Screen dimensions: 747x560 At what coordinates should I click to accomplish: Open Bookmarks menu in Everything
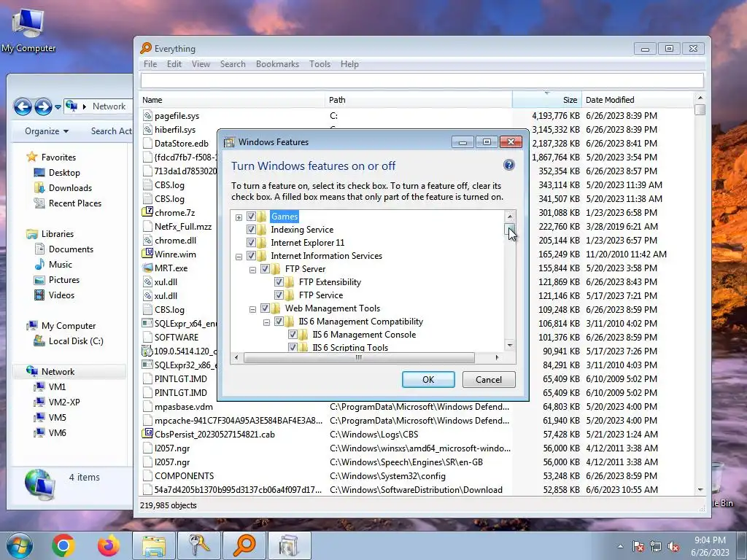click(x=277, y=64)
